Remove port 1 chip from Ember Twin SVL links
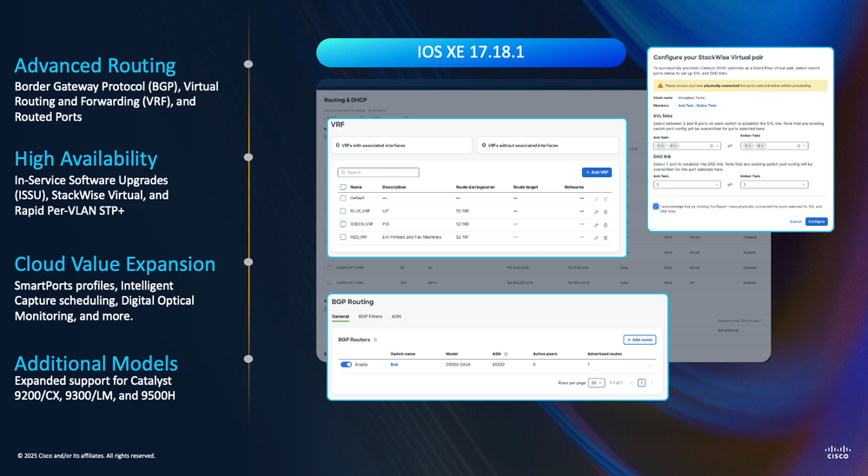 click(750, 146)
